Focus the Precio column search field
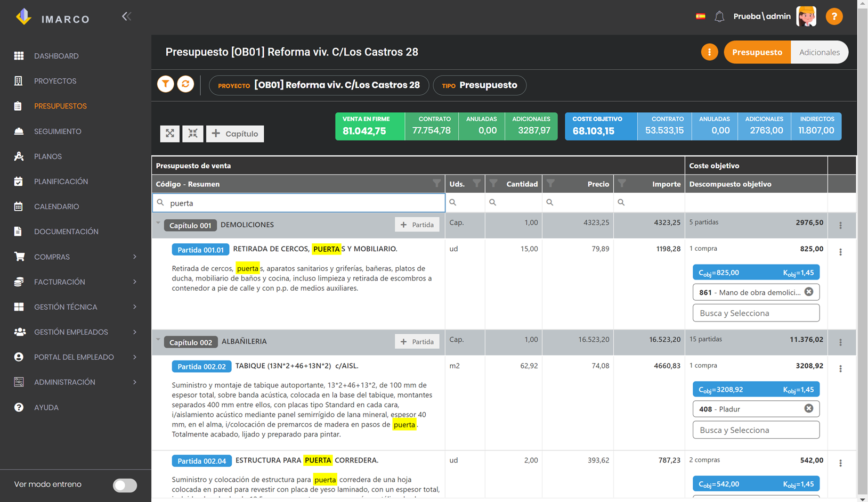Image resolution: width=868 pixels, height=502 pixels. click(578, 202)
